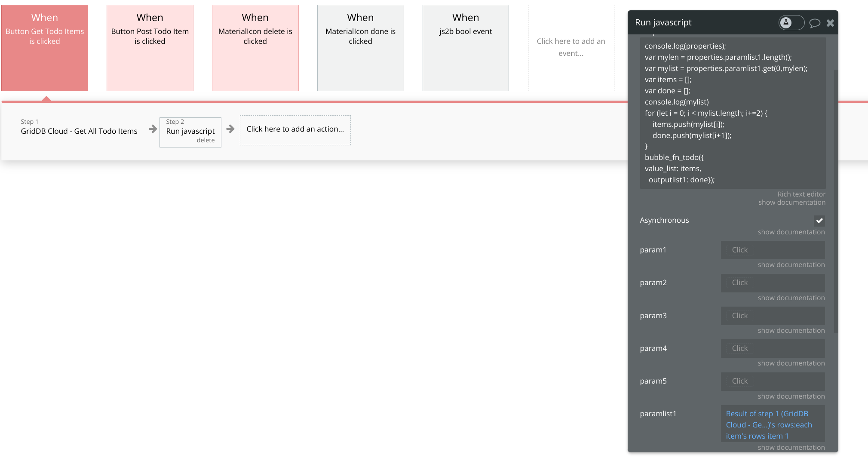The height and width of the screenshot is (470, 868).
Task: Close the Run javascript panel
Action: 830,23
